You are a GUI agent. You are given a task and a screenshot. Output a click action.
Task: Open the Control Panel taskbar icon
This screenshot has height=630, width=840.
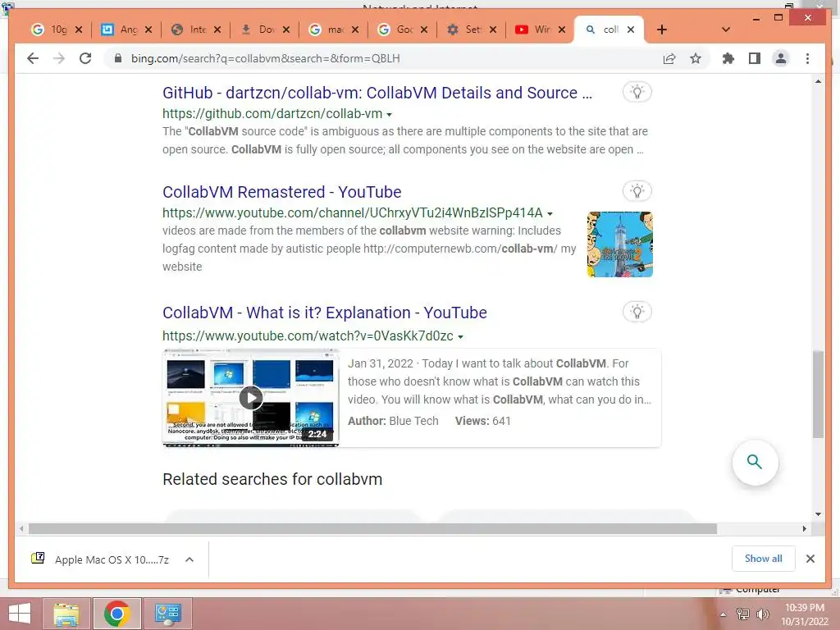[x=167, y=614]
